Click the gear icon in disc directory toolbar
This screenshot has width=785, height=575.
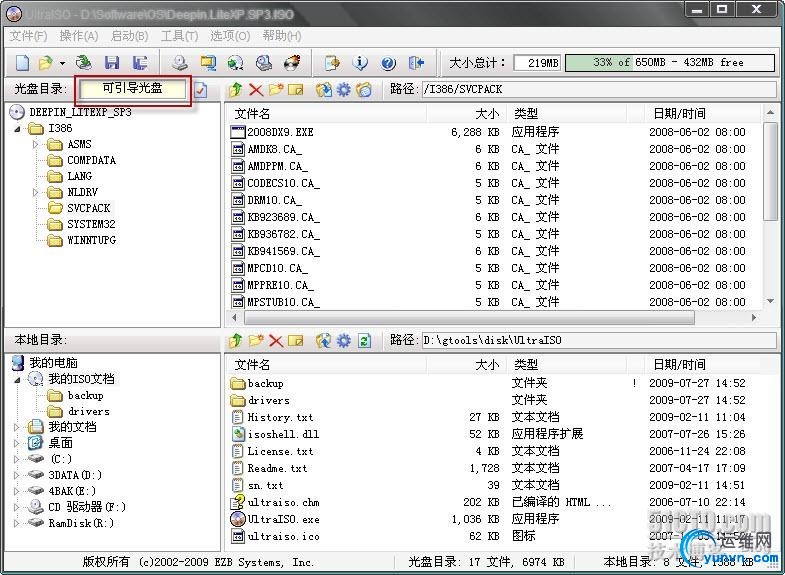click(x=343, y=90)
